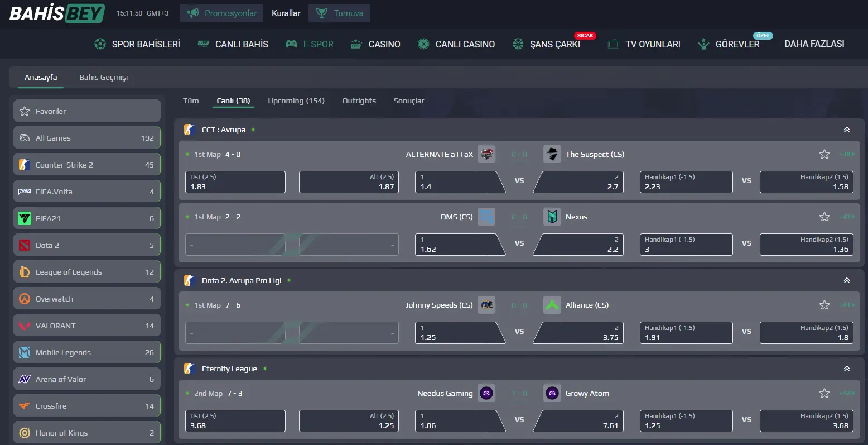The height and width of the screenshot is (445, 868).
Task: Favorite the DMS vs Nexus match
Action: pos(824,217)
